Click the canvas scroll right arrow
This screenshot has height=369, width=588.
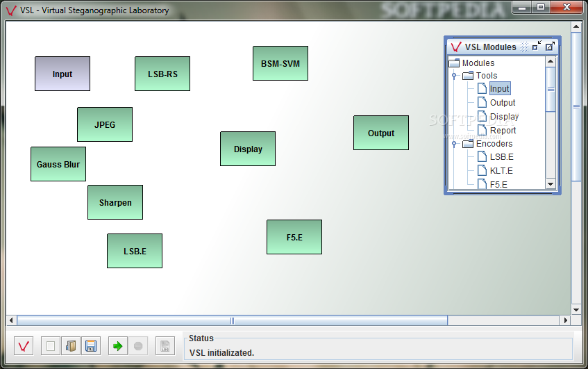tap(565, 320)
